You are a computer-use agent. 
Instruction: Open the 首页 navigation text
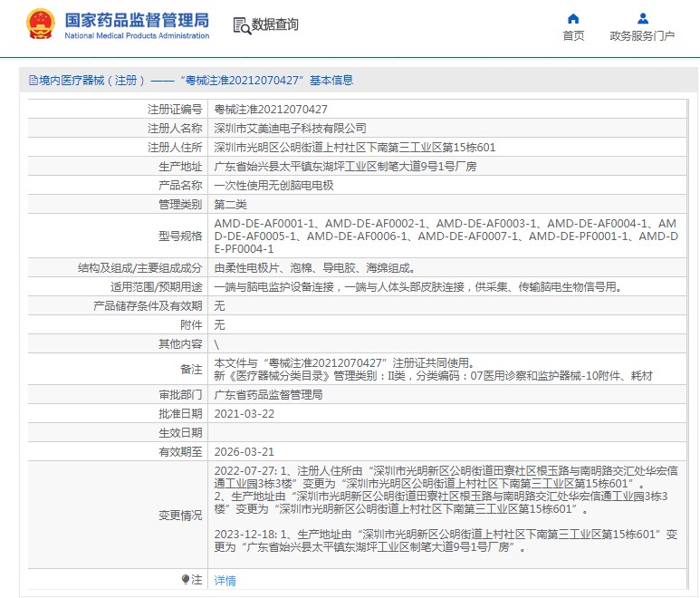pos(573,36)
